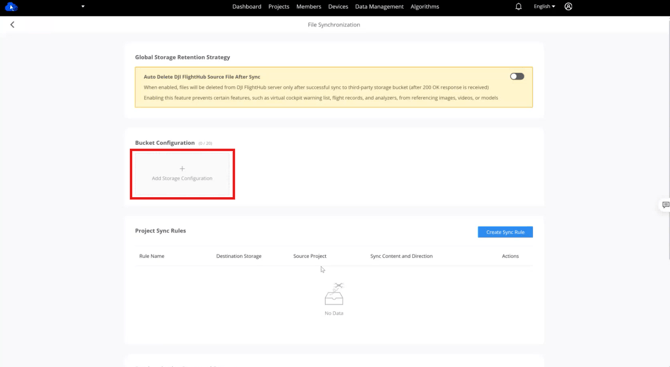Open the English language dropdown

pyautogui.click(x=544, y=6)
